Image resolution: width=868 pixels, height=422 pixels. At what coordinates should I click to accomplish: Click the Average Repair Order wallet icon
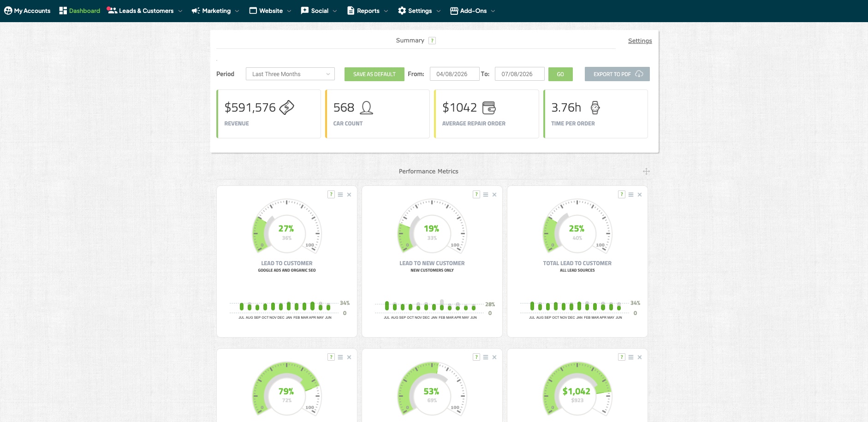(489, 108)
